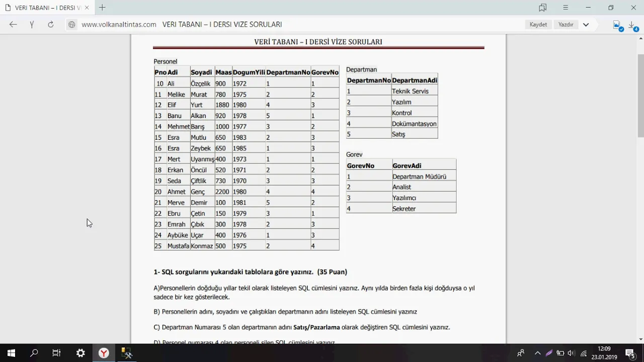
Task: Click 'Dokümantasyon' department cell
Action: coord(414,124)
